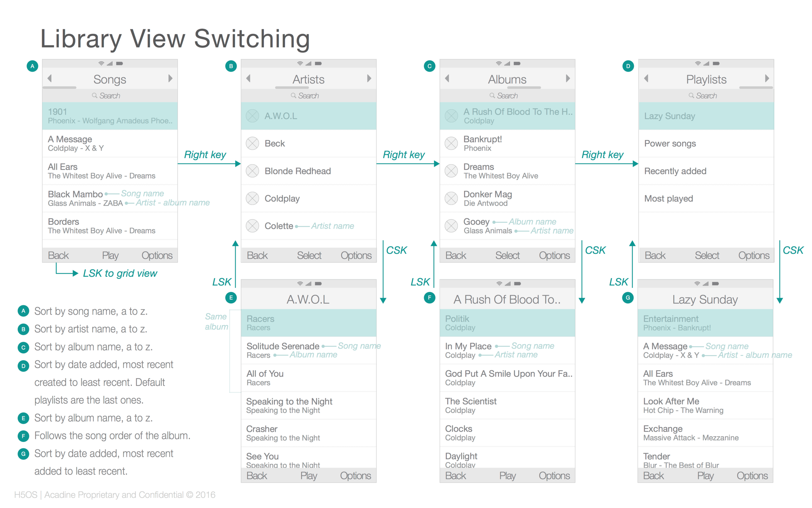Screen dimensions: 812x508
Task: Click the right arrow in Albums header
Action: pyautogui.click(x=568, y=78)
